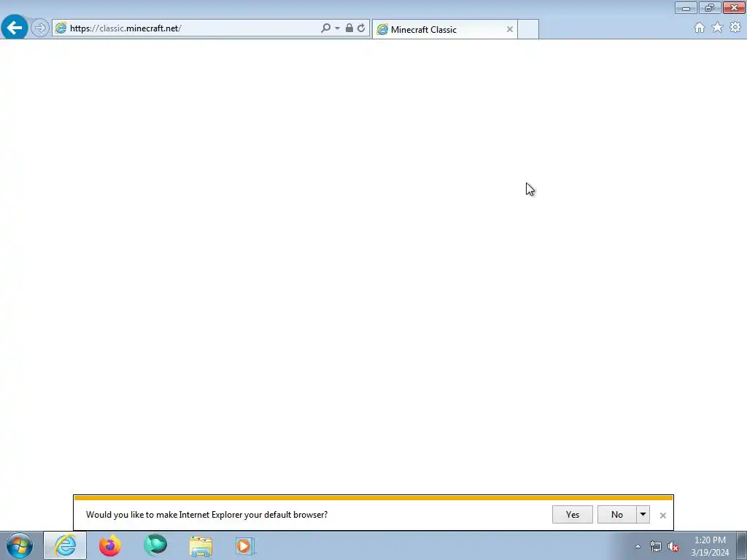This screenshot has width=747, height=560.
Task: Minimize the Internet Explorer window
Action: click(686, 7)
